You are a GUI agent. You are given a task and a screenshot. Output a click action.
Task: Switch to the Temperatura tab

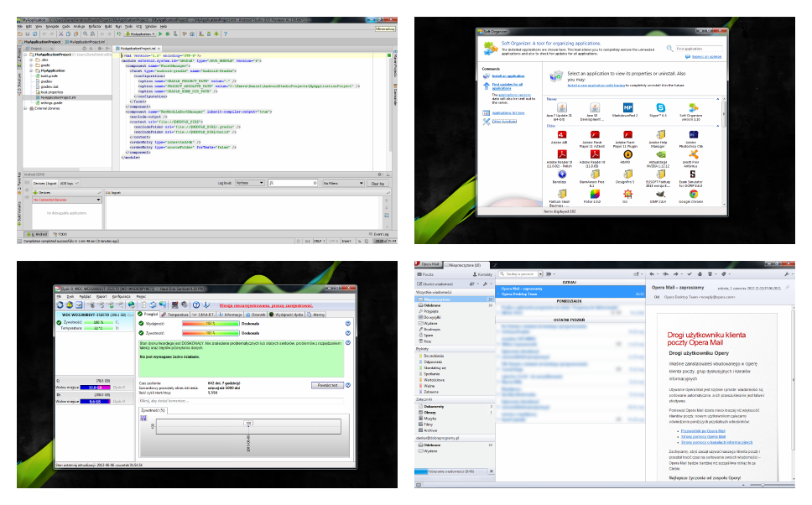175,315
